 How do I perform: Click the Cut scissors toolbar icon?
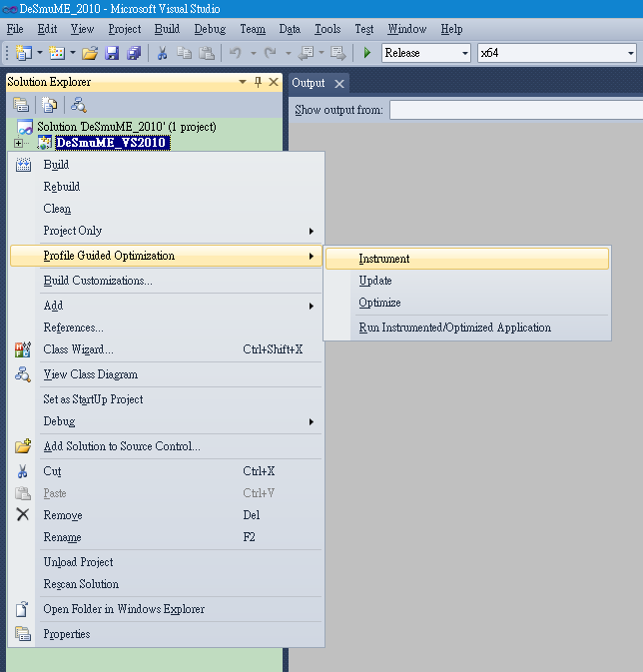point(162,53)
